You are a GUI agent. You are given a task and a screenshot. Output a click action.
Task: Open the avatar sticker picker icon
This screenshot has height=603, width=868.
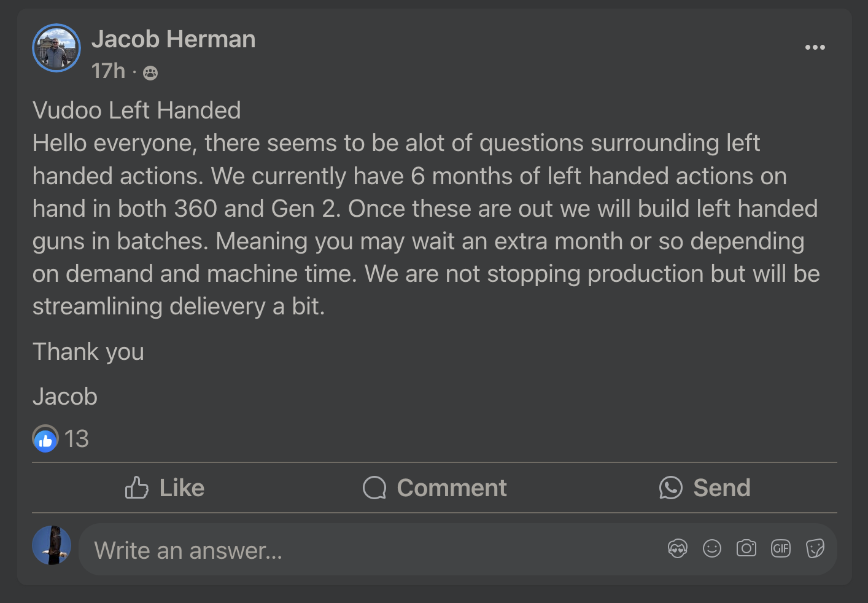coord(678,548)
